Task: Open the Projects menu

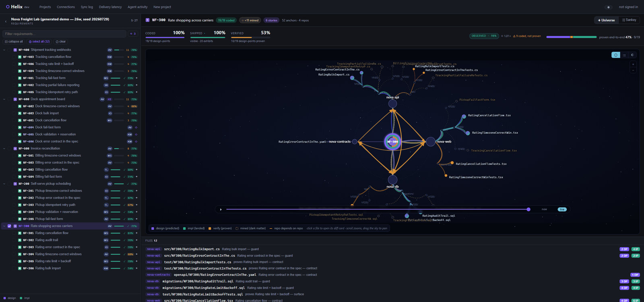Action: (45, 7)
